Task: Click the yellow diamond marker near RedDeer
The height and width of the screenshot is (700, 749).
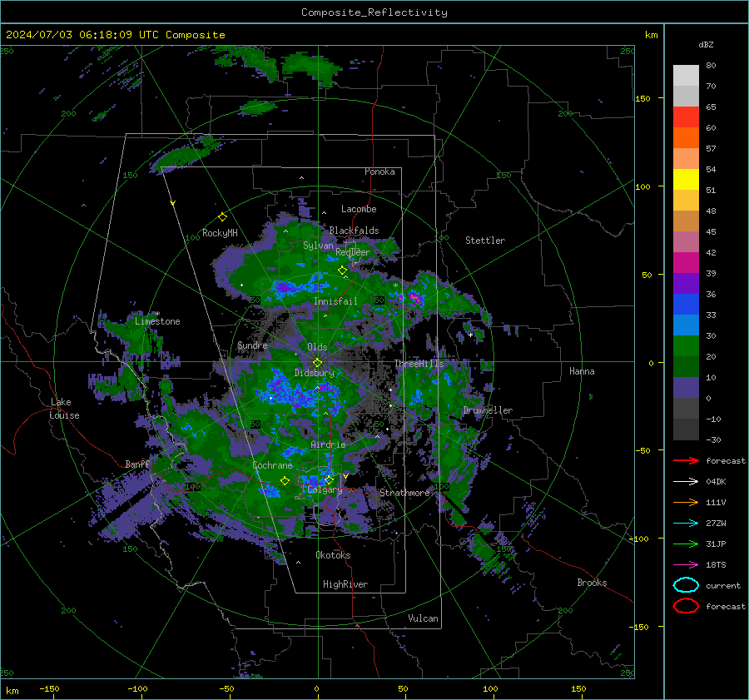Action: [342, 271]
